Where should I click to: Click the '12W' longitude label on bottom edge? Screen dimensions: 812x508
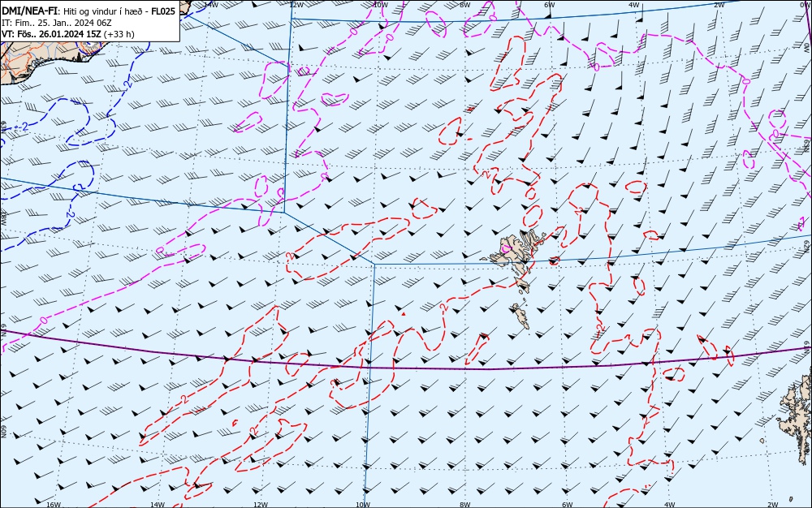pyautogui.click(x=261, y=505)
